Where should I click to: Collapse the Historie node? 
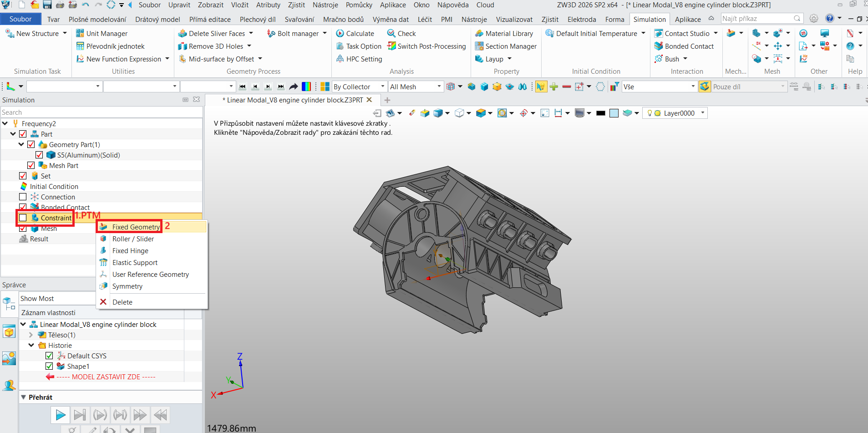(x=31, y=345)
